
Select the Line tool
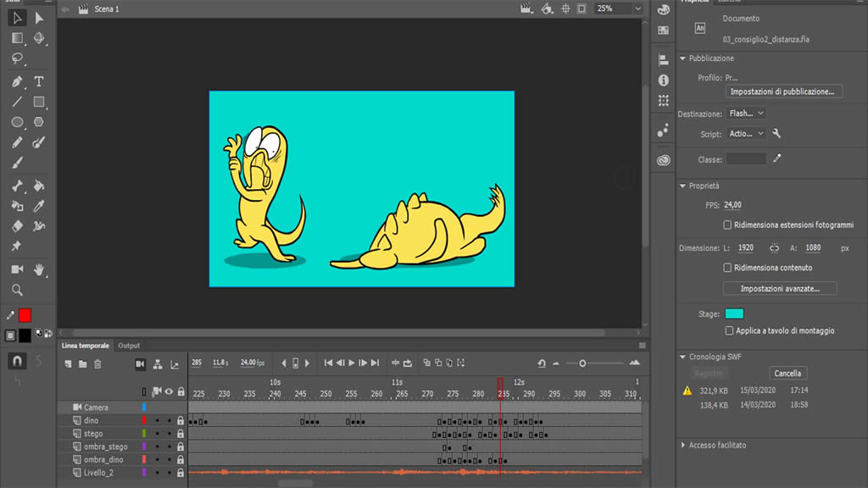click(17, 102)
